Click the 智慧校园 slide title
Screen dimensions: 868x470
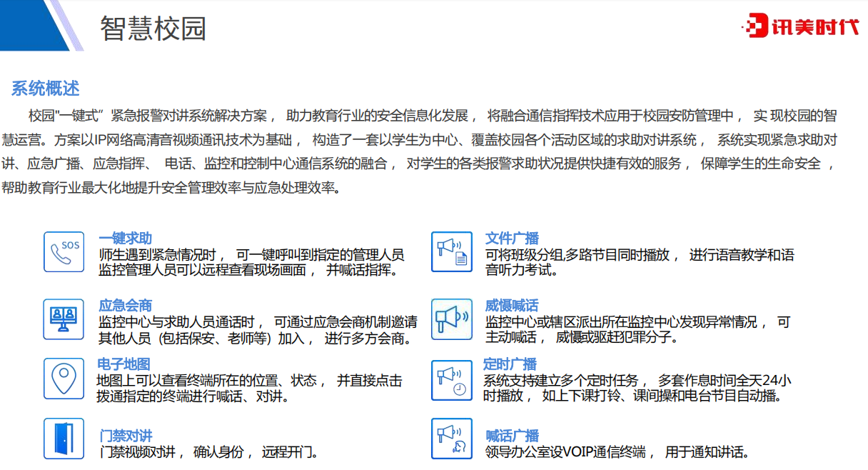coord(153,29)
